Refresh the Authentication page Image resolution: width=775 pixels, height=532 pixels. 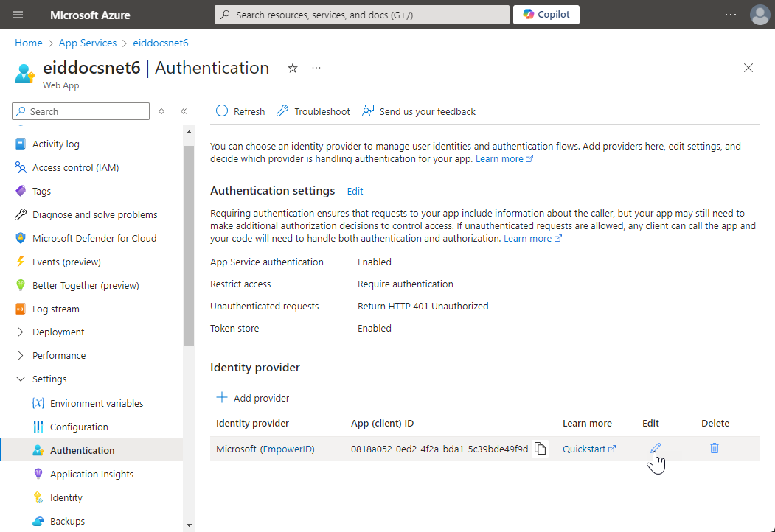point(240,111)
